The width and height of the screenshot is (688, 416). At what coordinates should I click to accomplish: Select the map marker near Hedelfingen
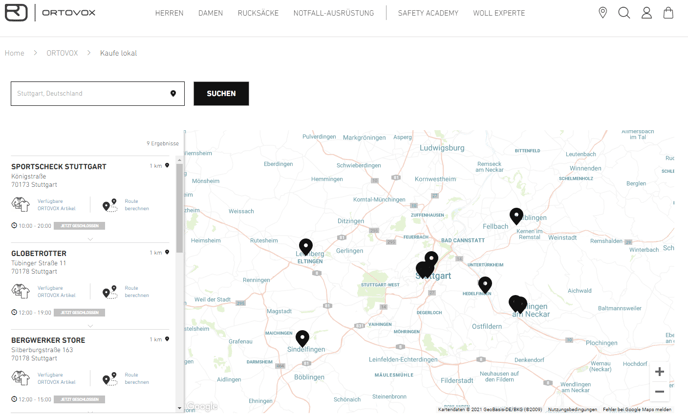point(485,285)
